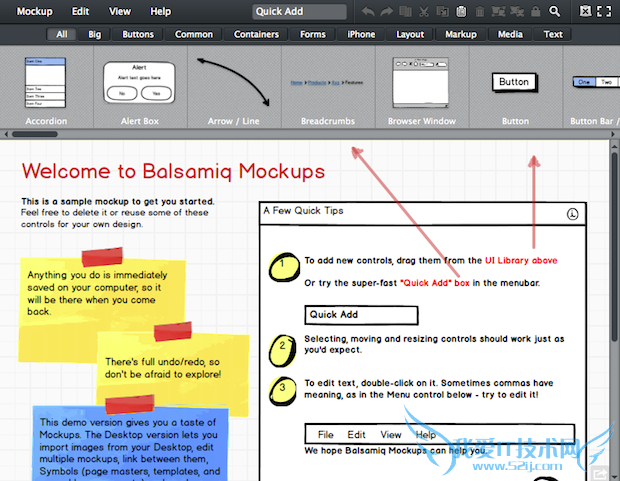The image size is (620, 481).
Task: Click the Cut scissors icon
Action: click(x=424, y=11)
